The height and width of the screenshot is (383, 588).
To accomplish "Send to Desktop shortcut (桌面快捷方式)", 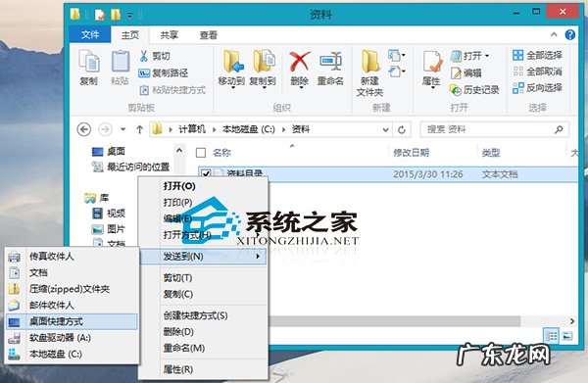I will [72, 321].
